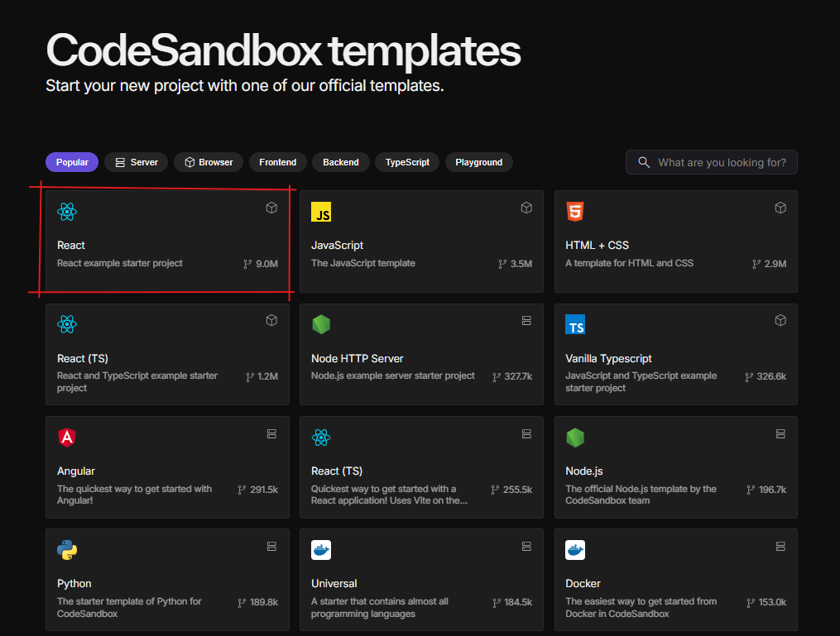This screenshot has height=636, width=840.
Task: Select the Popular filter tab
Action: coord(72,163)
